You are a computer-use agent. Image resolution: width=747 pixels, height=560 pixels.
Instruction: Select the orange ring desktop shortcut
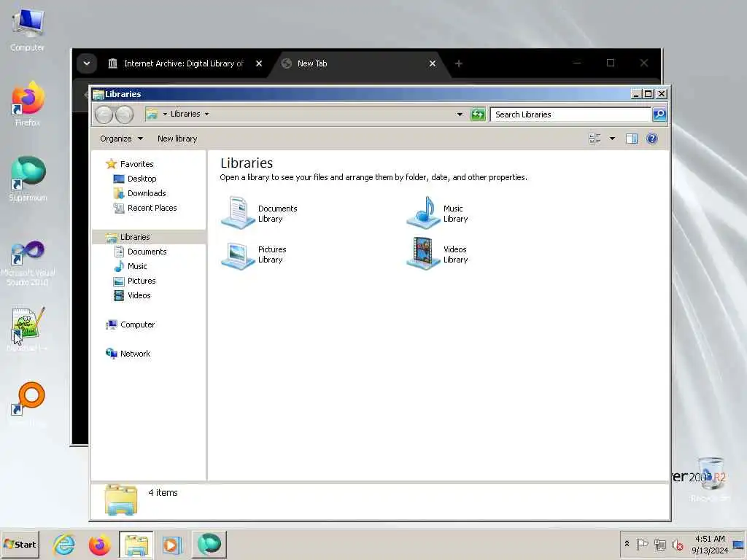point(28,402)
